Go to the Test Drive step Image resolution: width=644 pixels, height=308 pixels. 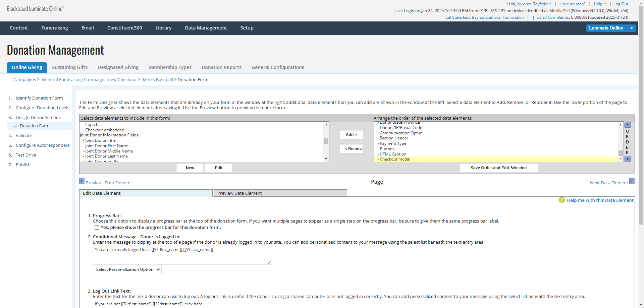click(x=26, y=155)
